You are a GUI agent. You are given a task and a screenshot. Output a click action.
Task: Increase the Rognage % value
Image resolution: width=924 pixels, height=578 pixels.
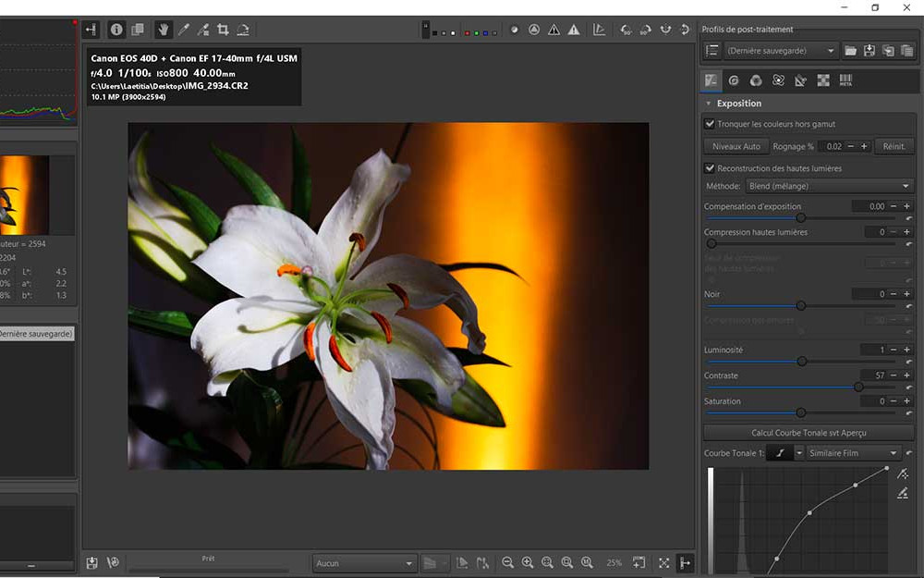[x=864, y=146]
